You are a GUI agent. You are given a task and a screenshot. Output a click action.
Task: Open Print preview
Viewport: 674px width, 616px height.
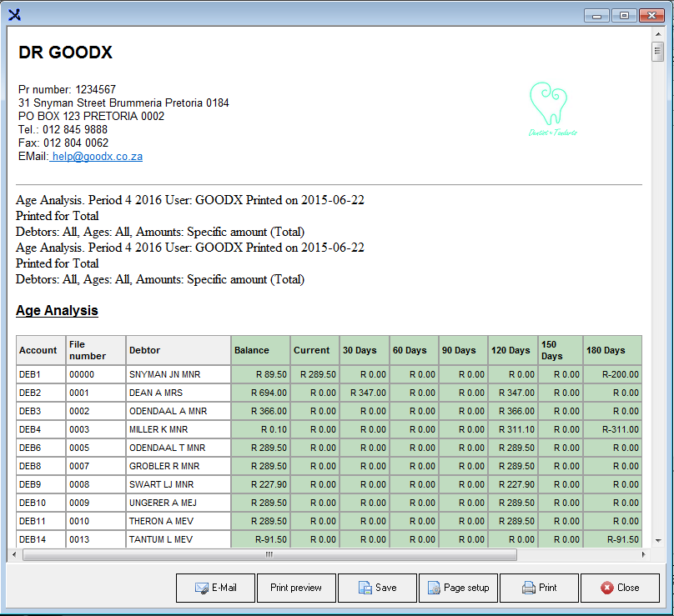(295, 588)
